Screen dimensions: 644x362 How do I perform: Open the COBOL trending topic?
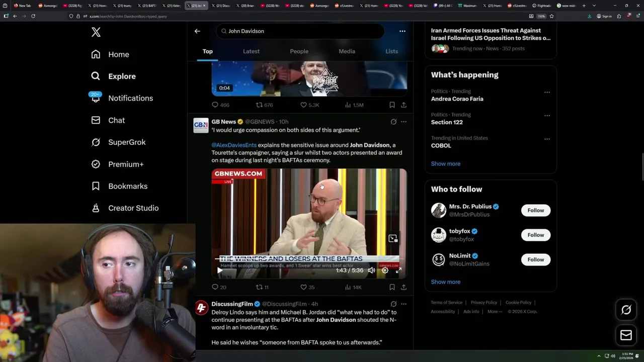point(441,145)
